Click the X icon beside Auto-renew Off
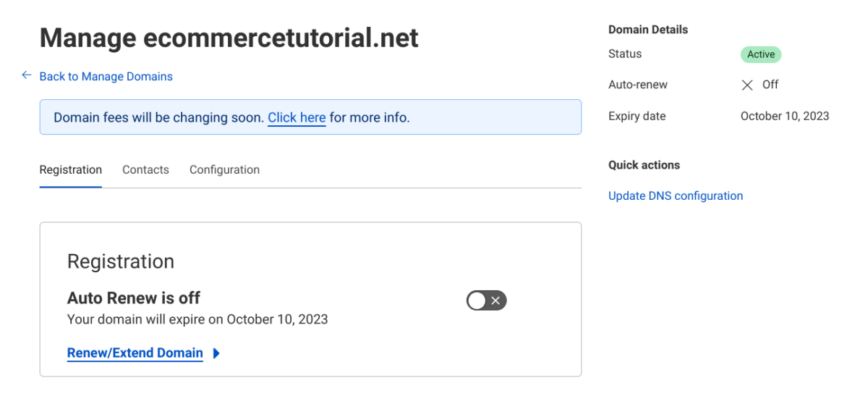The height and width of the screenshot is (417, 868). 747,85
